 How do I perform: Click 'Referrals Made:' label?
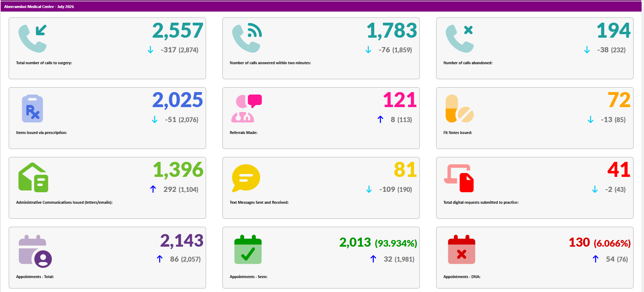[243, 133]
